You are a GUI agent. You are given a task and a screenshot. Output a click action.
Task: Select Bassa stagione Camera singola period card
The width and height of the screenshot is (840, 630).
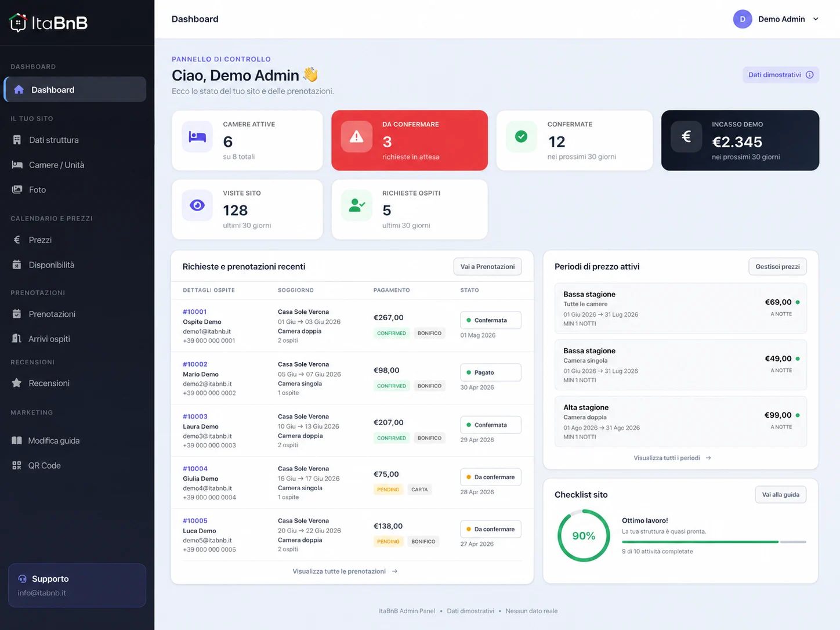[x=681, y=365]
